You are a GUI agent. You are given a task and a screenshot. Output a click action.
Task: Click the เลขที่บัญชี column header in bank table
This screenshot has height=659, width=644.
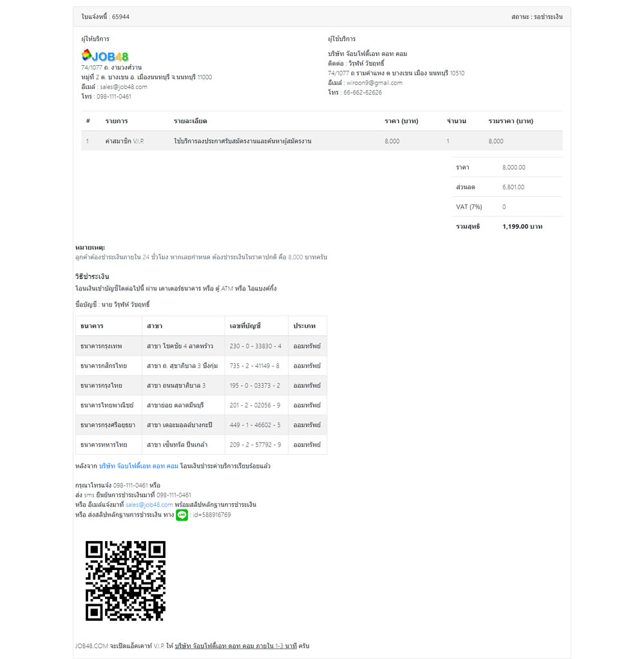pos(245,326)
